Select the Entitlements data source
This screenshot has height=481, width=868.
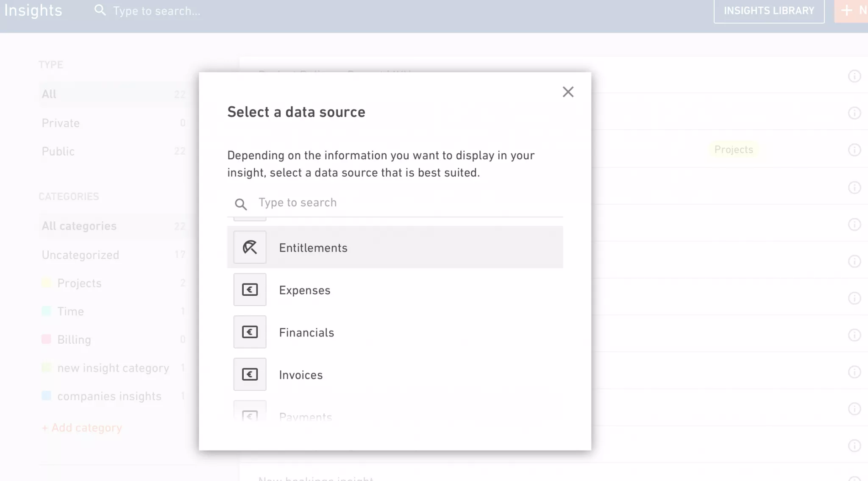pyautogui.click(x=395, y=247)
